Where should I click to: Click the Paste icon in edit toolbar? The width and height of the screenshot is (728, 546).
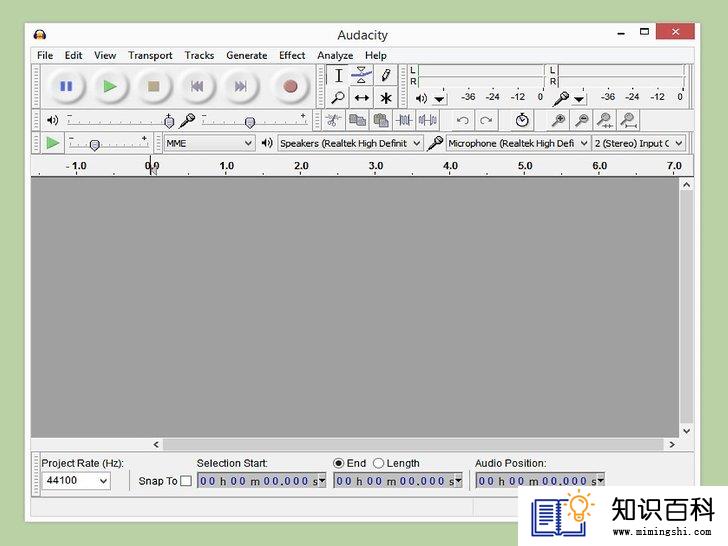point(381,120)
